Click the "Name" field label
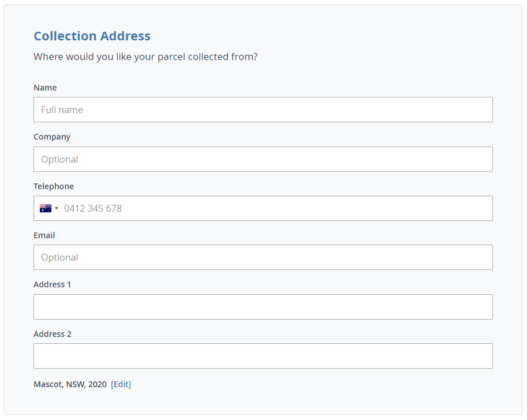 click(x=45, y=88)
